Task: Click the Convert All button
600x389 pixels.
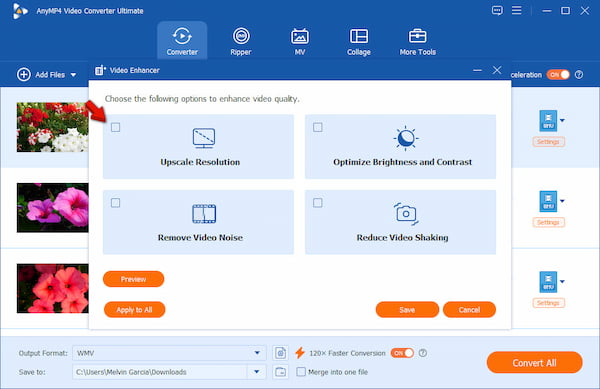Action: click(535, 362)
